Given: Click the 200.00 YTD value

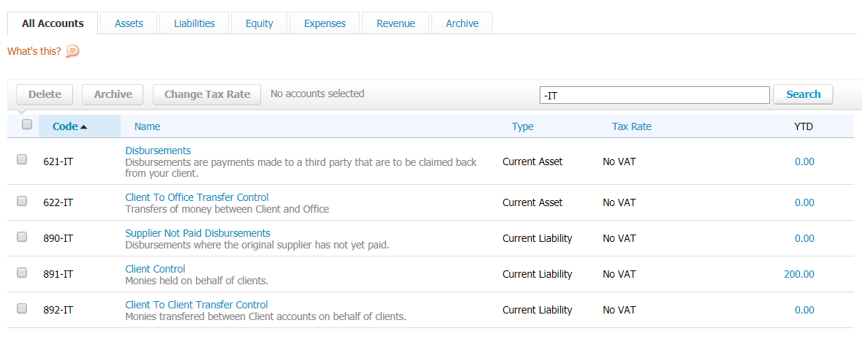Looking at the screenshot, I should click(x=799, y=275).
